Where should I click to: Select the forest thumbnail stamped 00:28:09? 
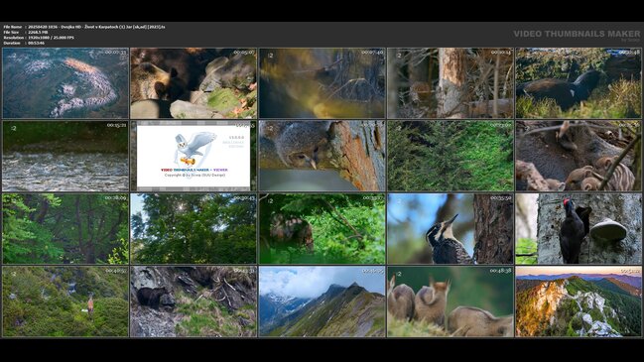65,229
